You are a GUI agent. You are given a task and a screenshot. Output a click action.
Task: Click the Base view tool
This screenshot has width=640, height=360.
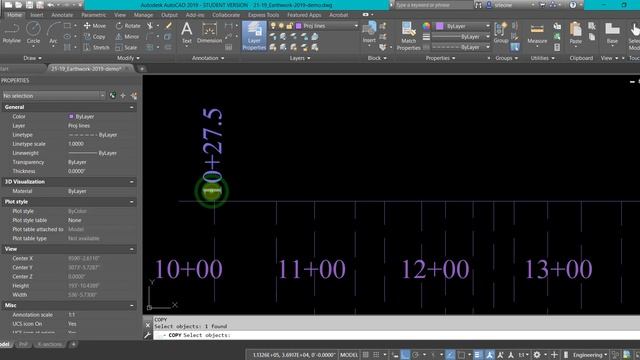pos(612,33)
